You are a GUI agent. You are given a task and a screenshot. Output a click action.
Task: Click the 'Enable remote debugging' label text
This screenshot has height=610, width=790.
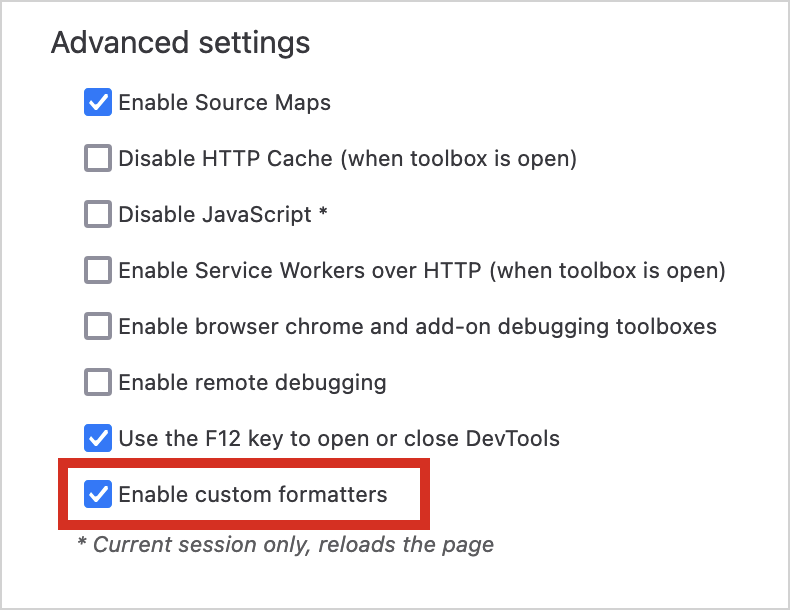252,382
